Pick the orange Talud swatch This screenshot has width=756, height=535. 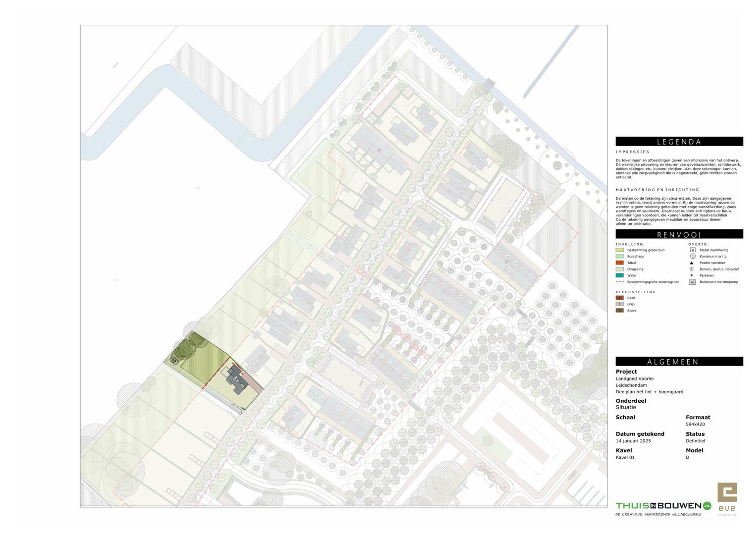(x=619, y=263)
